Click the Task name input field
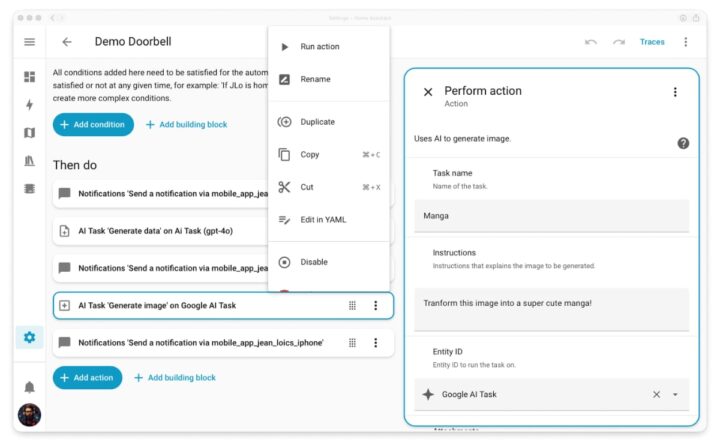The height and width of the screenshot is (448, 720). pos(552,215)
